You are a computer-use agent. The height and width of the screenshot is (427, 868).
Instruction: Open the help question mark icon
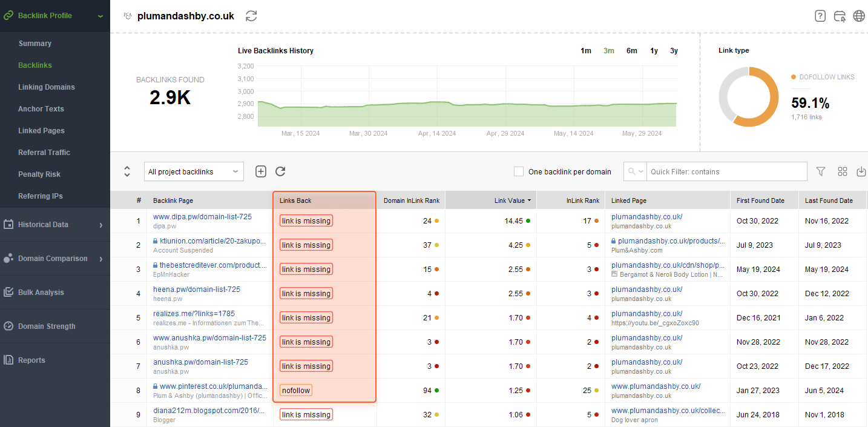[x=820, y=16]
